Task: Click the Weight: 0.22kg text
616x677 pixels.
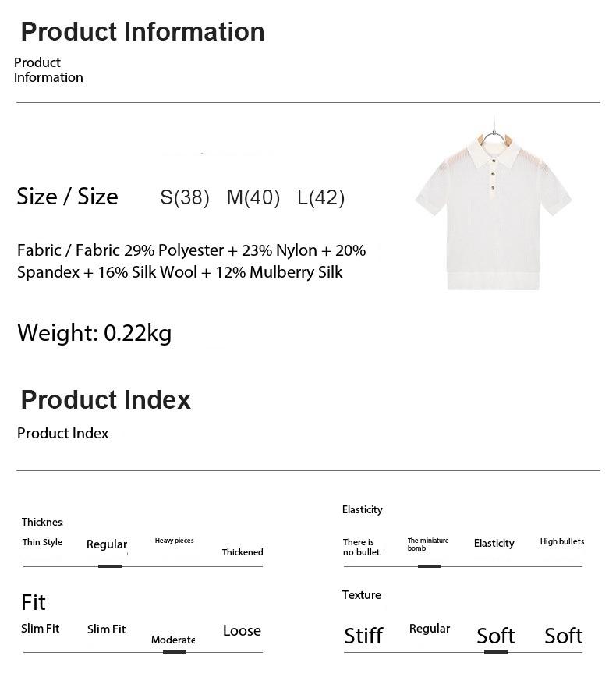Action: 94,333
